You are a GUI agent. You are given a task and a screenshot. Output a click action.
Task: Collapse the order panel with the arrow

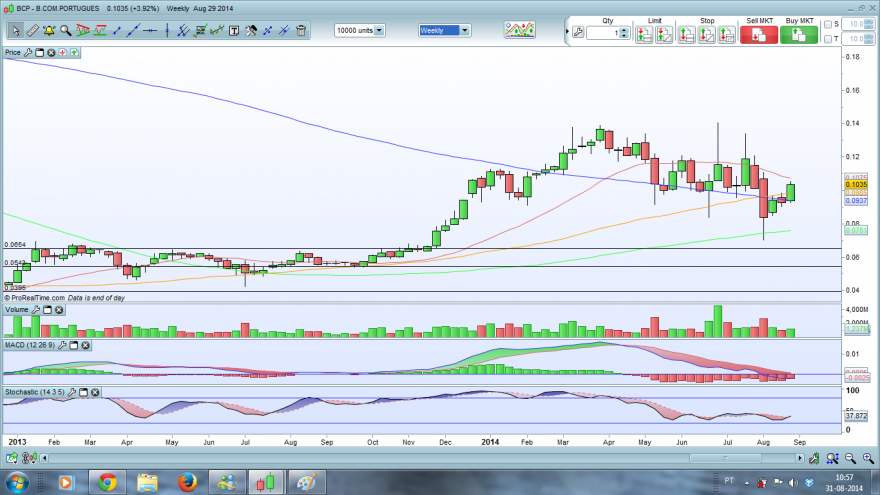[567, 31]
